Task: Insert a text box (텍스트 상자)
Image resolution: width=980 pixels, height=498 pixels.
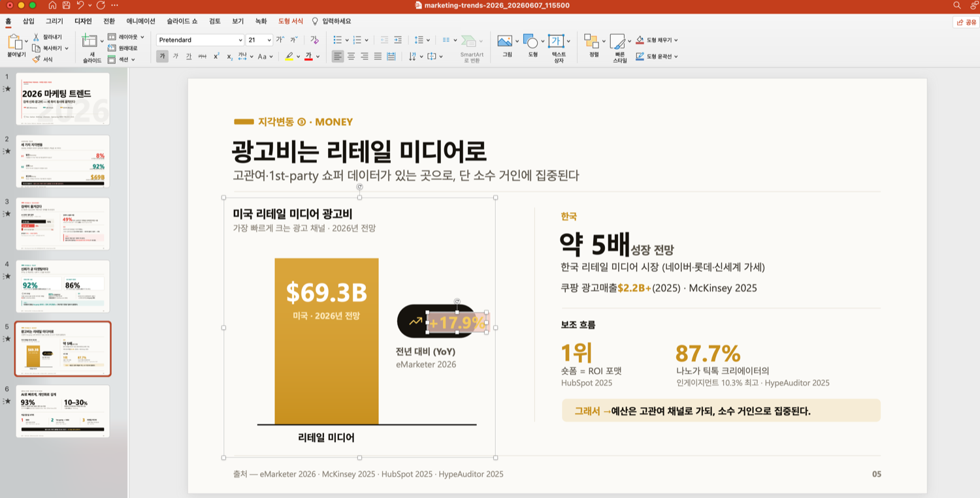Action: 556,41
